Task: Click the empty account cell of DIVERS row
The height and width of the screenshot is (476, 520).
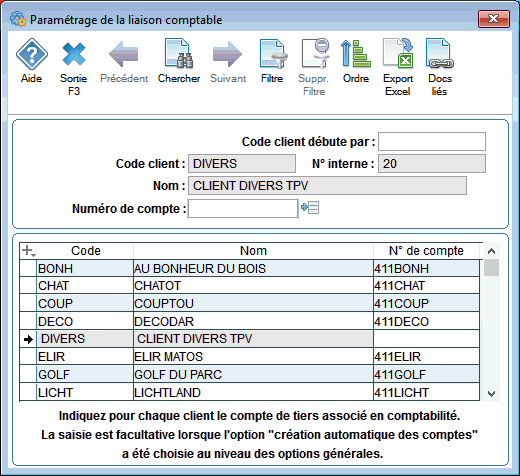Action: pyautogui.click(x=426, y=339)
